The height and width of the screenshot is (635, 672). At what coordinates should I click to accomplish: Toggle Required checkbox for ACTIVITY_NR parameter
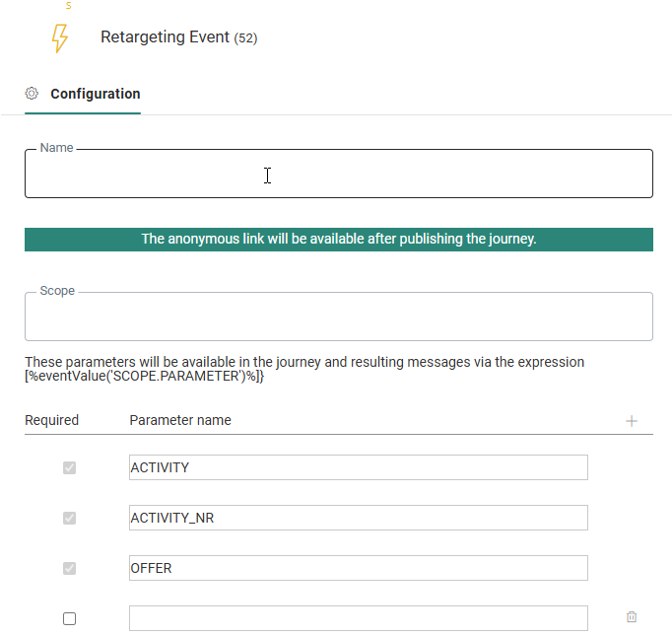point(69,518)
